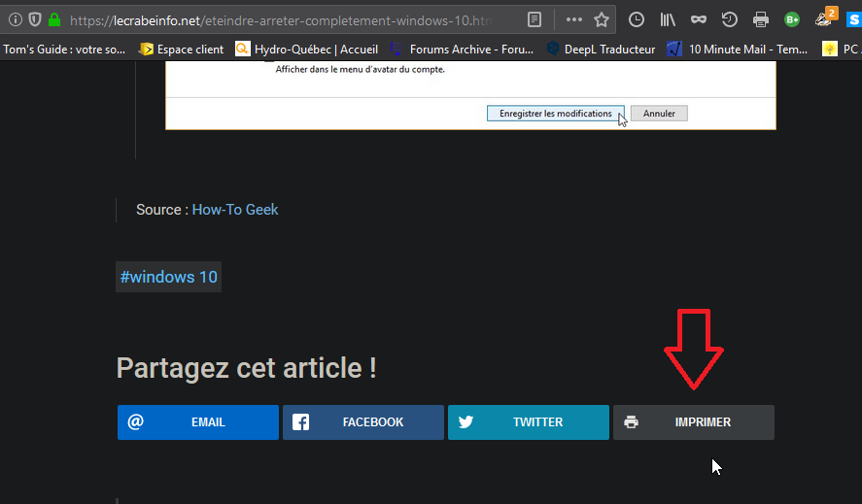This screenshot has width=862, height=504.
Task: Open the Forums Archive bookmark
Action: click(462, 50)
